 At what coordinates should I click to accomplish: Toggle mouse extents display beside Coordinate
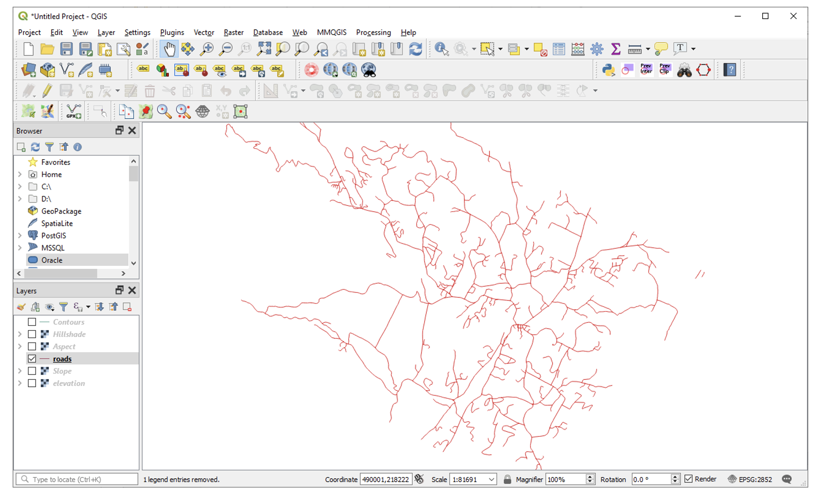419,479
